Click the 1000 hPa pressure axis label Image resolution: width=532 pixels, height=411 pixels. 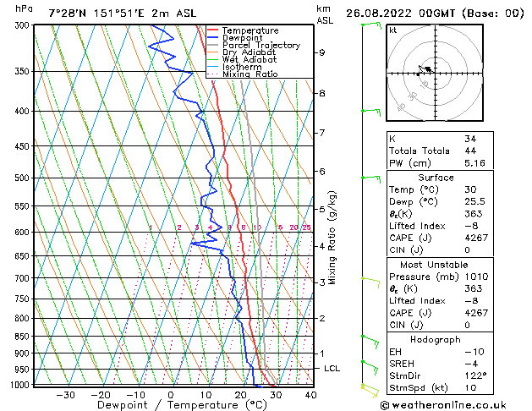(x=22, y=385)
